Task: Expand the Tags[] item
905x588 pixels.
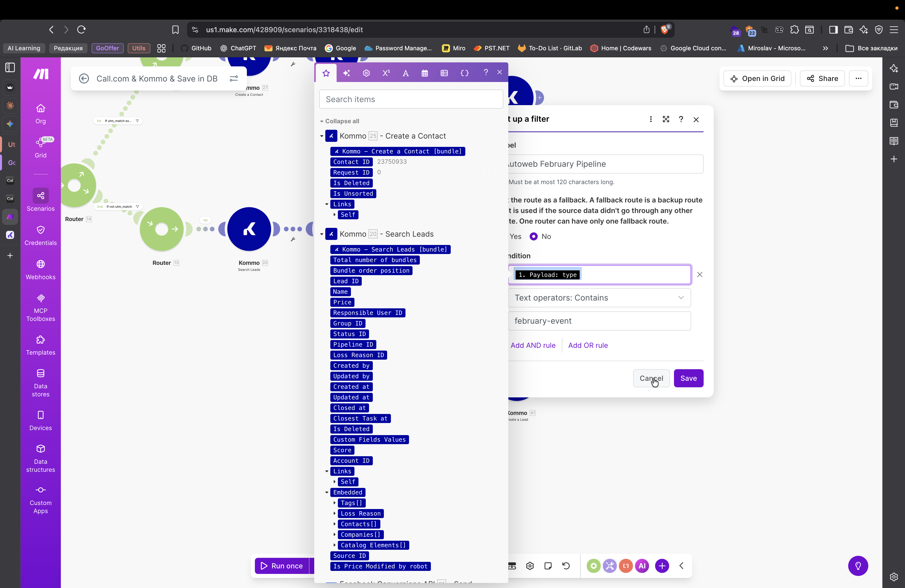Action: pos(335,503)
